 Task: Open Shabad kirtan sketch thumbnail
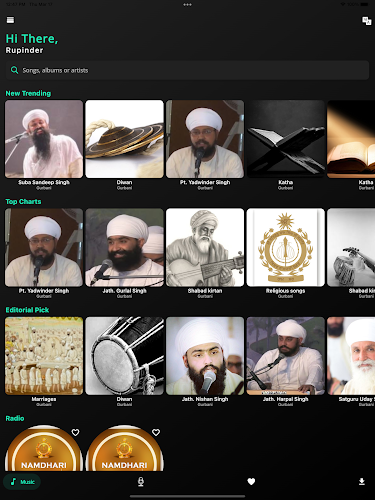[x=205, y=247]
